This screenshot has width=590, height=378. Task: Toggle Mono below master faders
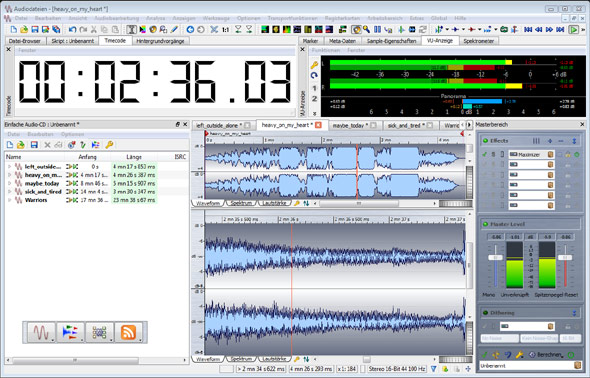(488, 295)
